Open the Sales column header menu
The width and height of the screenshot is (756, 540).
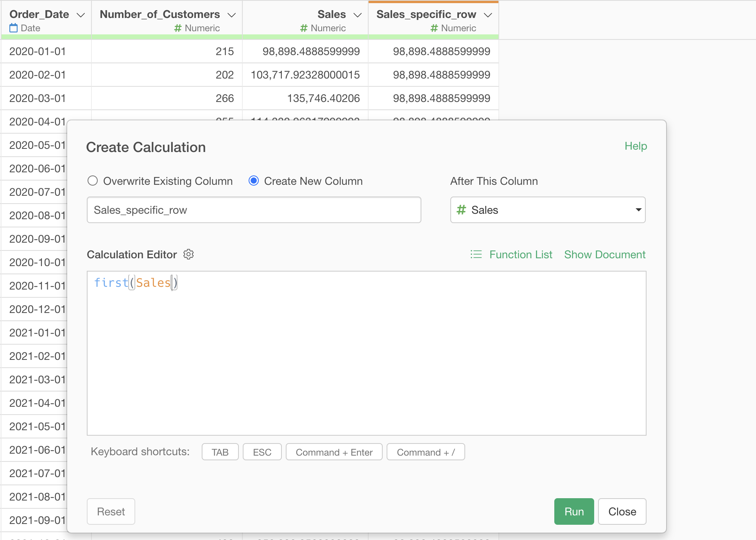tap(357, 15)
